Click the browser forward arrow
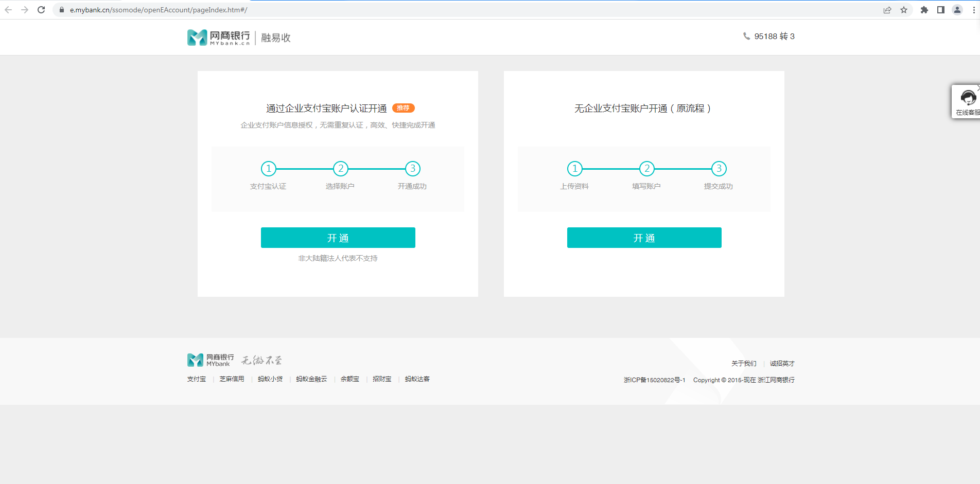The height and width of the screenshot is (484, 980). [x=25, y=10]
